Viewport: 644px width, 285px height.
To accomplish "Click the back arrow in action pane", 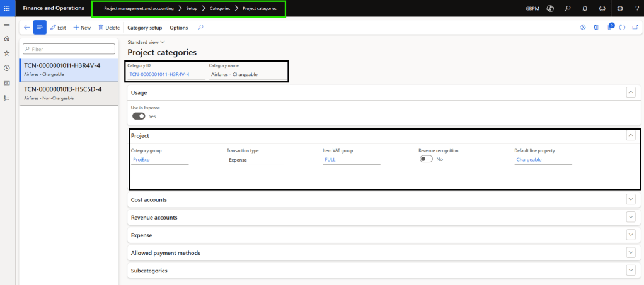I will coord(26,28).
